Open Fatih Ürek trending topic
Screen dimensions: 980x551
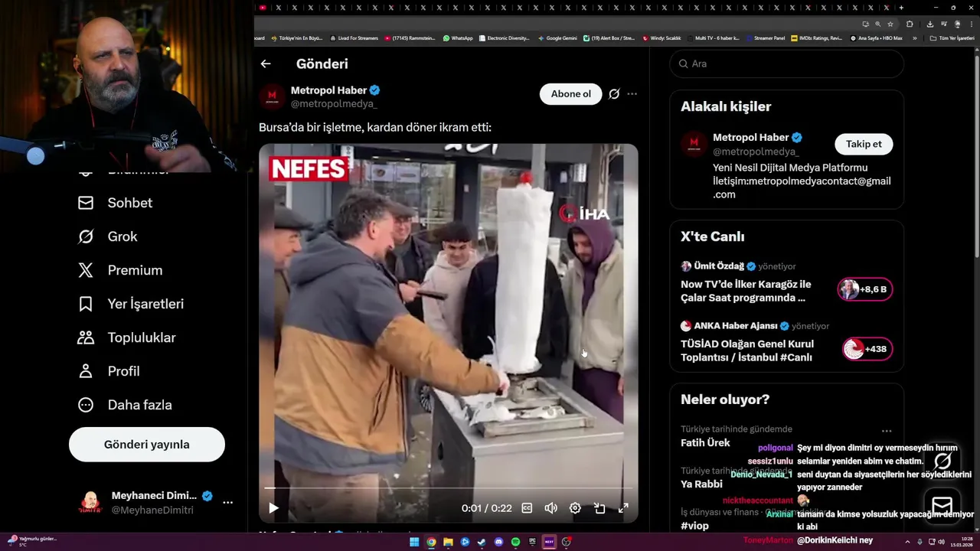[705, 443]
